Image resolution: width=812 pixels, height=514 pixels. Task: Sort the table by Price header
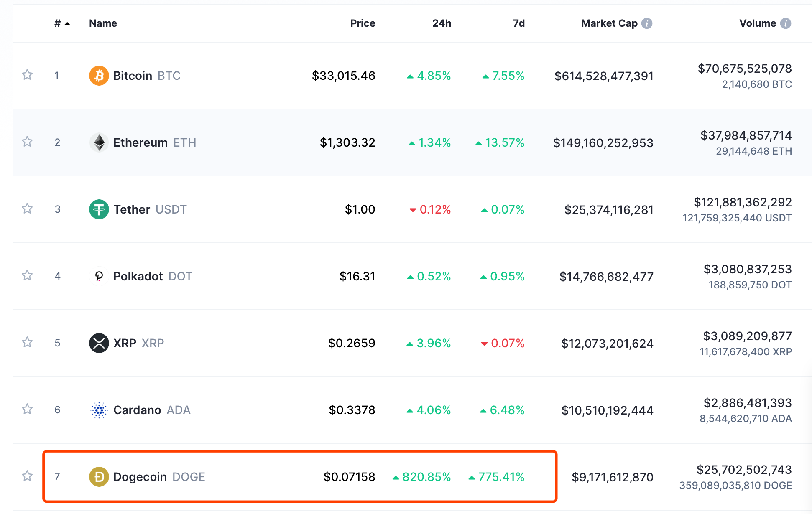(x=362, y=23)
